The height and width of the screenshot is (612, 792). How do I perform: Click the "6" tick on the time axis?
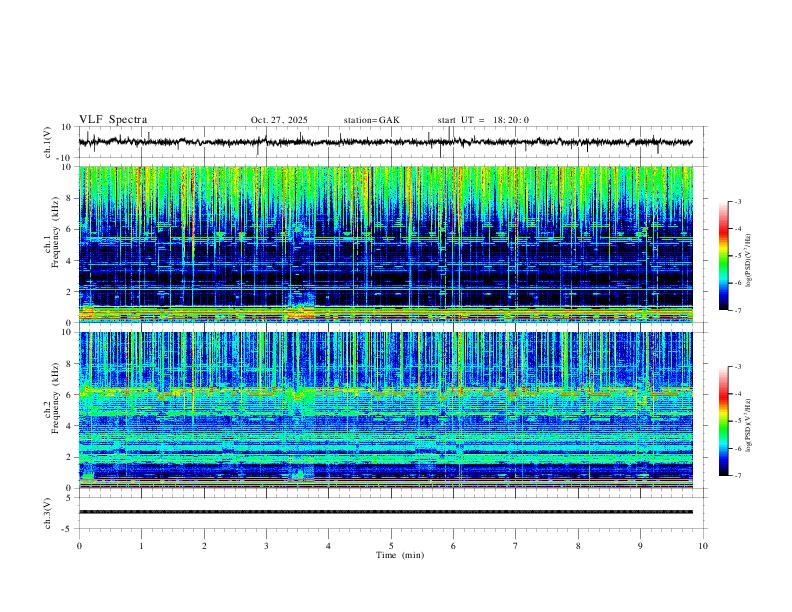(x=454, y=546)
